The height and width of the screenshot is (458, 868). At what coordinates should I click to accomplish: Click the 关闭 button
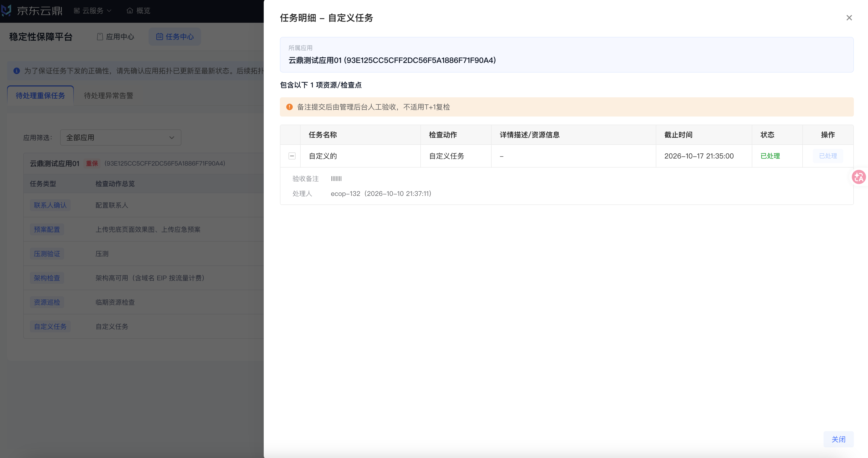click(838, 439)
